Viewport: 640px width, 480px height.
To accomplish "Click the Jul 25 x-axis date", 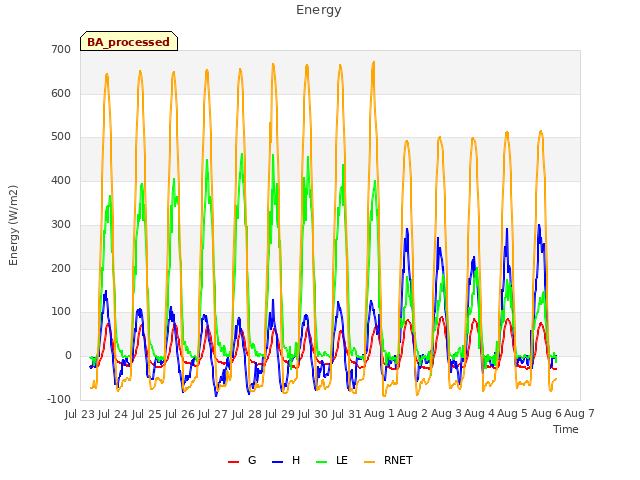I will (147, 414).
